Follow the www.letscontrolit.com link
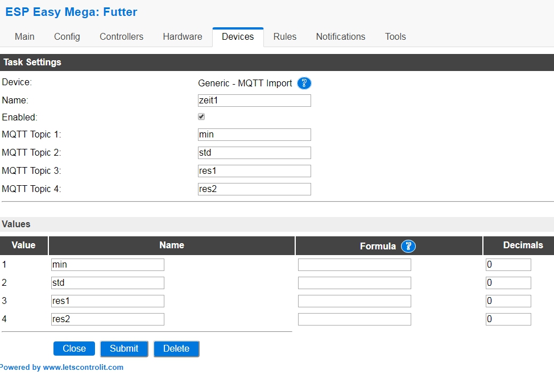This screenshot has height=392, width=554. point(83,368)
